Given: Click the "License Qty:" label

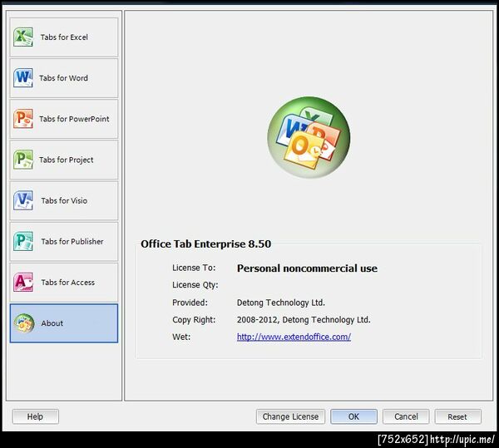Looking at the screenshot, I should [x=195, y=285].
